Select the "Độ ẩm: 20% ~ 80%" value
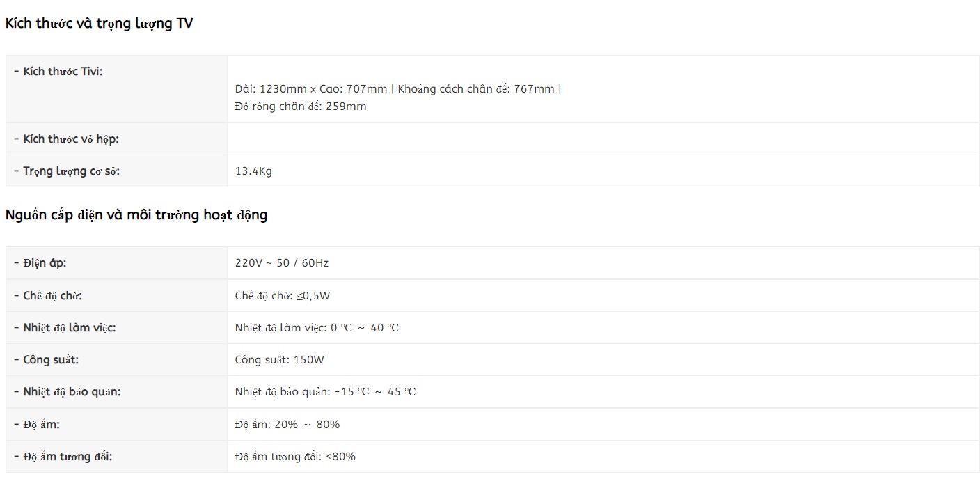The width and height of the screenshot is (980, 479). tap(287, 425)
